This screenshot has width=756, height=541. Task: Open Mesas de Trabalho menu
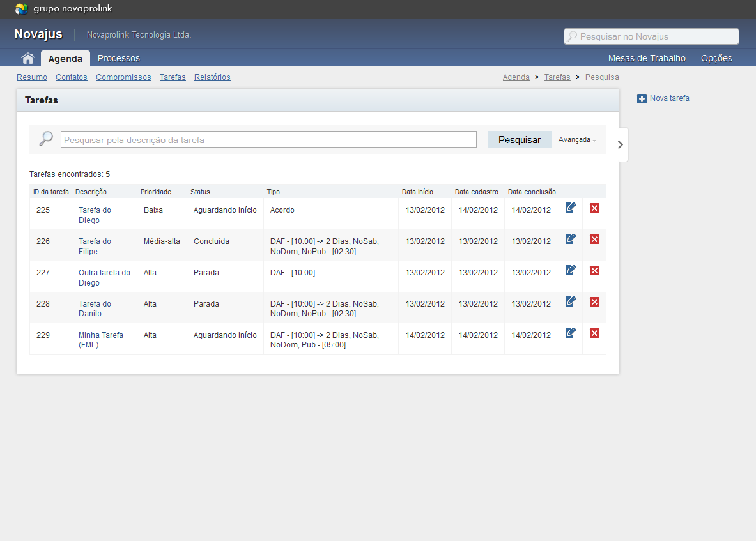point(646,58)
